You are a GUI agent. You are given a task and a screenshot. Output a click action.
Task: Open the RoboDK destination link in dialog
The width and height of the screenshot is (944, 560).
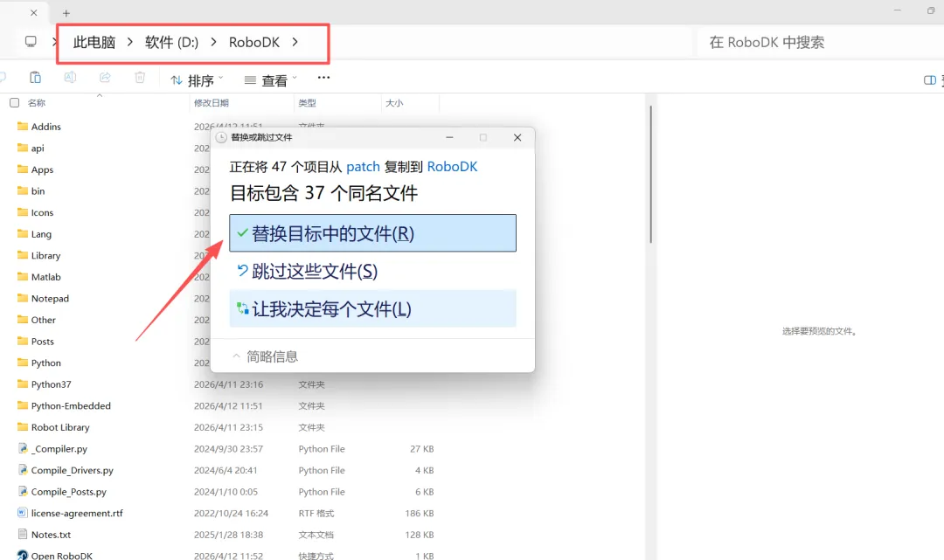[452, 167]
